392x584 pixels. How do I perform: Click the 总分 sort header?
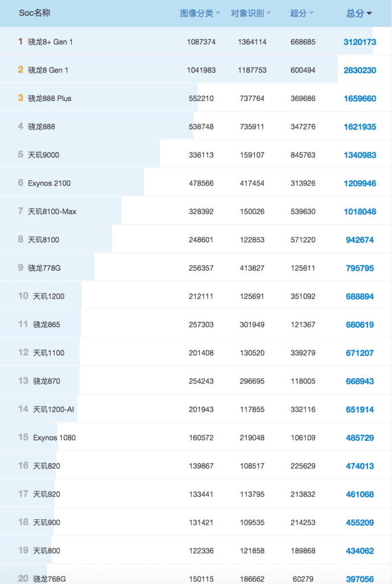(359, 13)
